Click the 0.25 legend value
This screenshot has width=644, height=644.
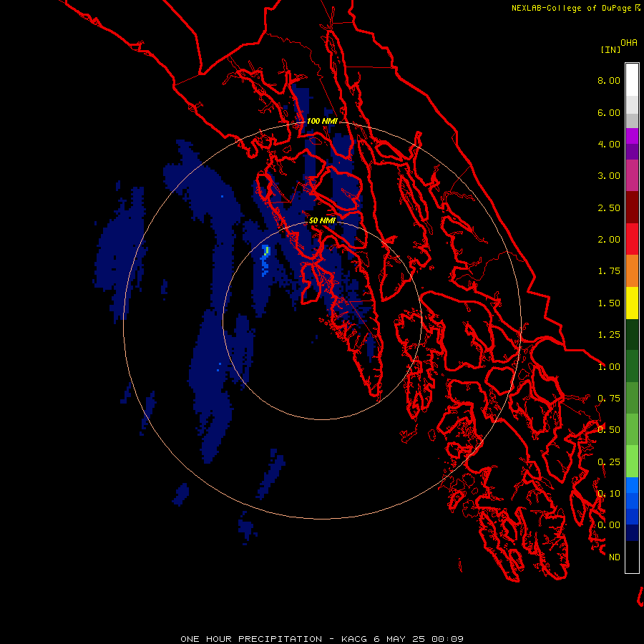coord(609,462)
